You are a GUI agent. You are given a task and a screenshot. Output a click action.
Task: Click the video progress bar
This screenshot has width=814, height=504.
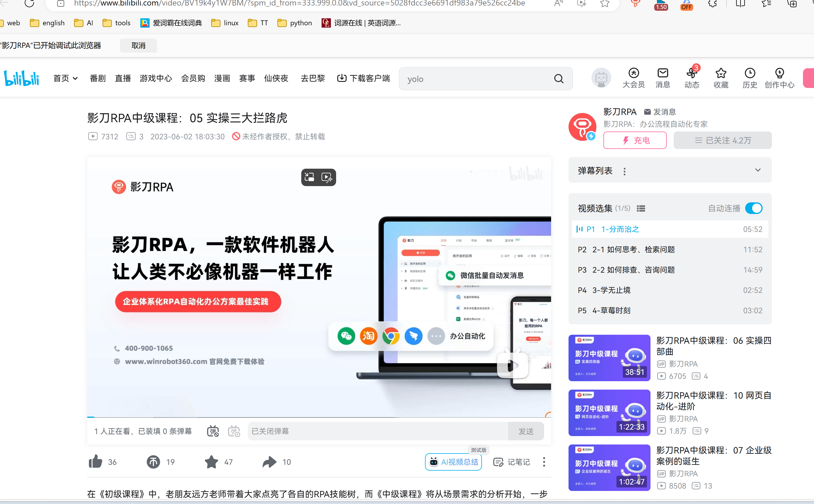point(319,417)
